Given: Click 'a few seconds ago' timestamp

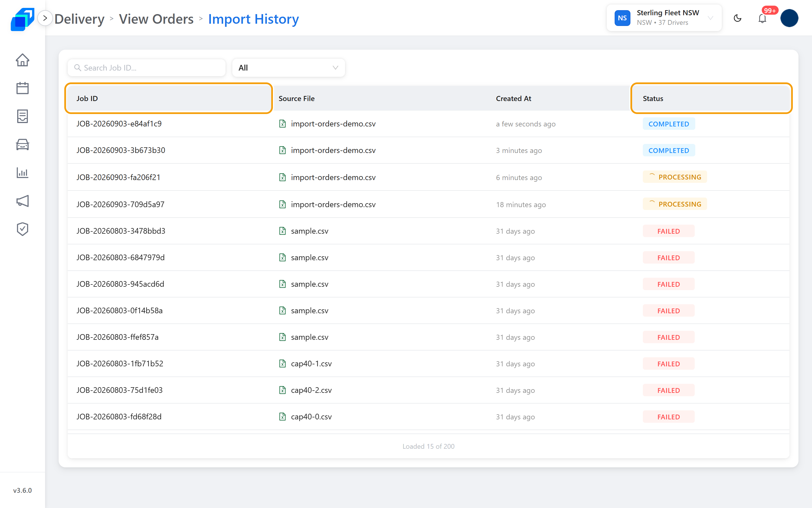Looking at the screenshot, I should tap(526, 124).
